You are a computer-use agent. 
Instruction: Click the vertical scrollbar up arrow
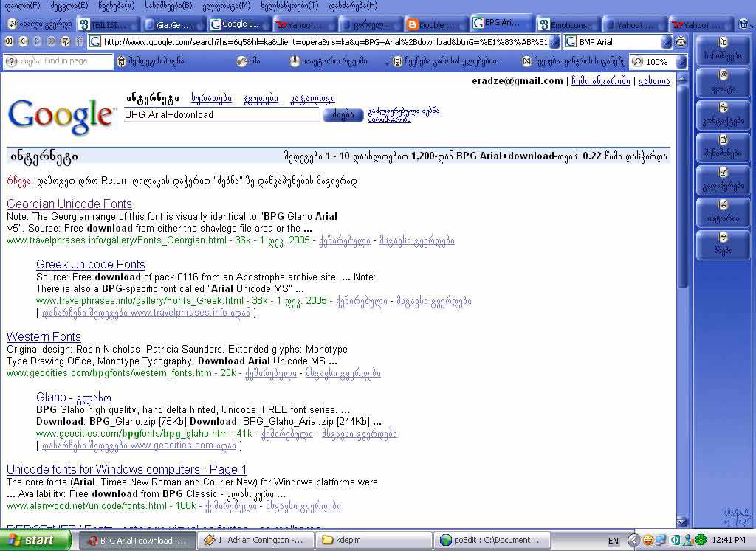pyautogui.click(x=681, y=79)
